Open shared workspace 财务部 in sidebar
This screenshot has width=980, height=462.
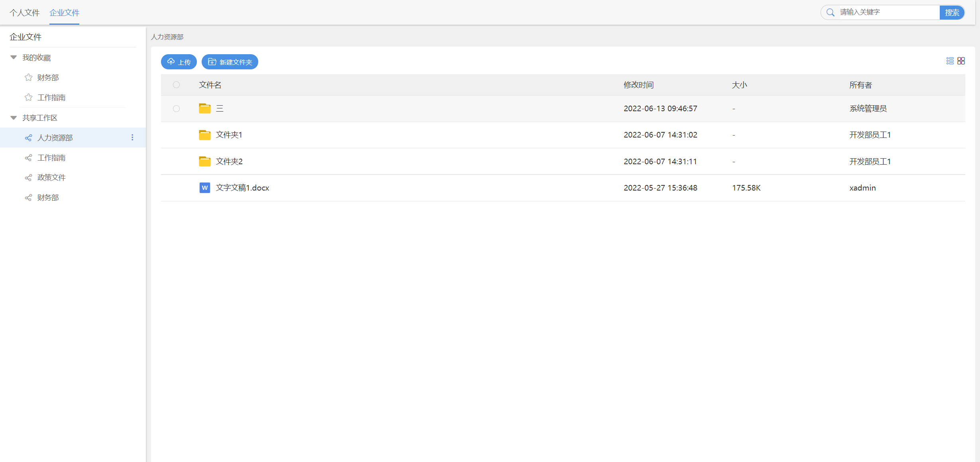(x=48, y=198)
